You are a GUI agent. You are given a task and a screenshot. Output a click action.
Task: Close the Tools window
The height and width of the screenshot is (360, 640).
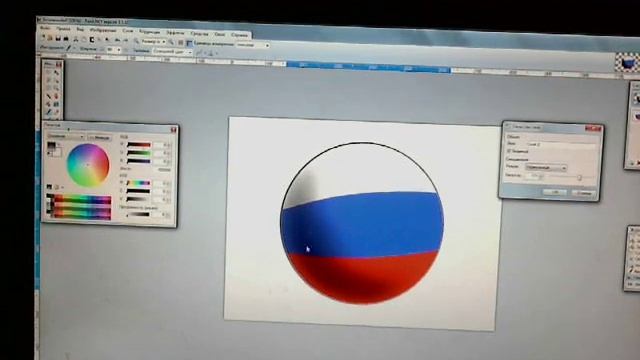(x=59, y=65)
